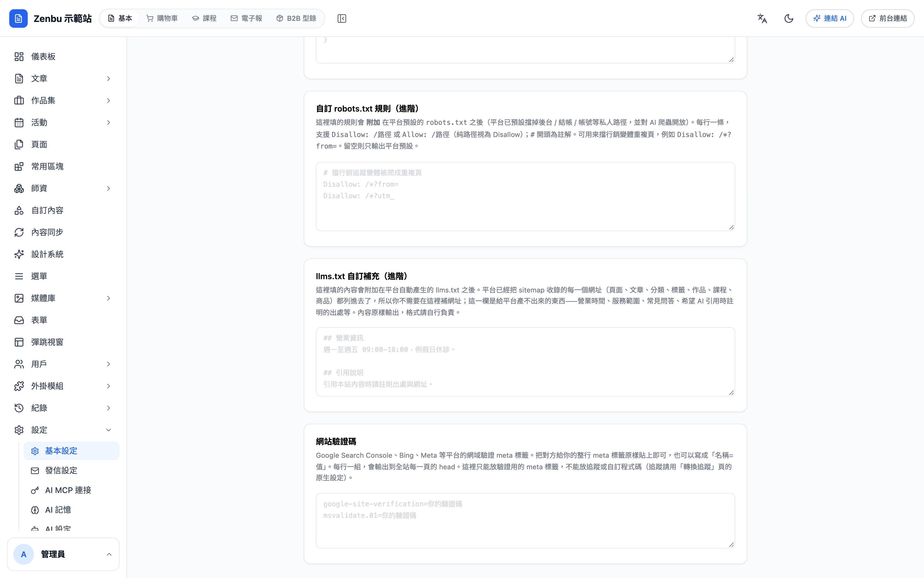
Task: Switch to the B2B 型錄 tab
Action: tap(296, 18)
